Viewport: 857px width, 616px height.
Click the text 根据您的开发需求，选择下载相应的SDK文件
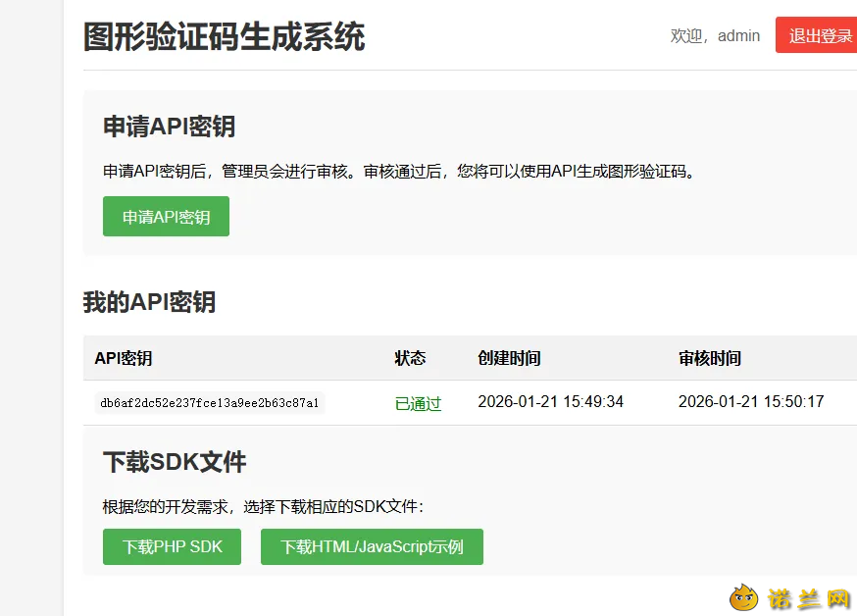pos(263,507)
